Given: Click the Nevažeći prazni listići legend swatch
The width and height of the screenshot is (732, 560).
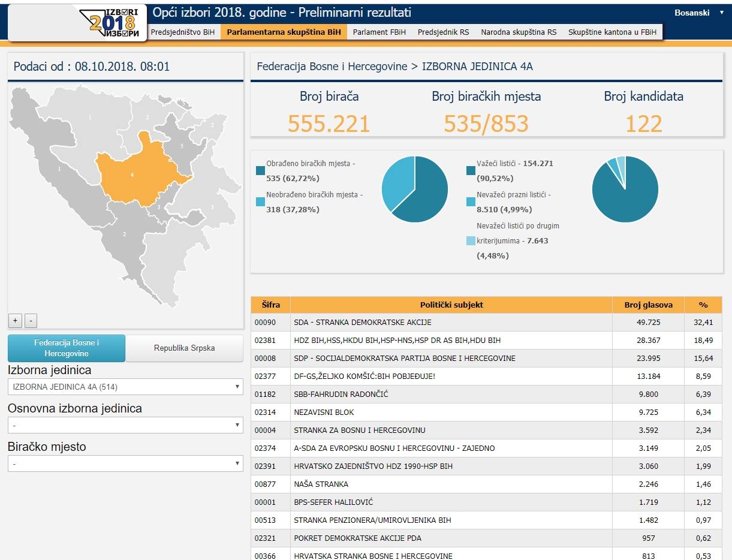Looking at the screenshot, I should [471, 202].
